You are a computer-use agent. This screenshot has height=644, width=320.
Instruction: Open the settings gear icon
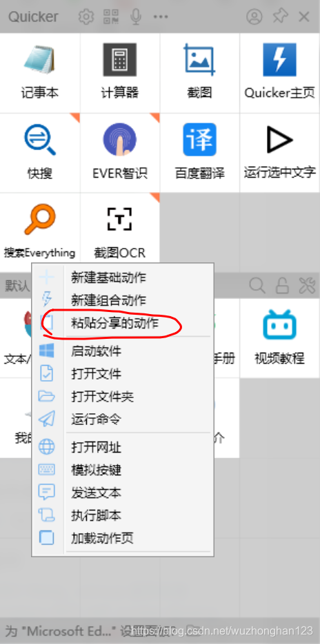point(86,17)
